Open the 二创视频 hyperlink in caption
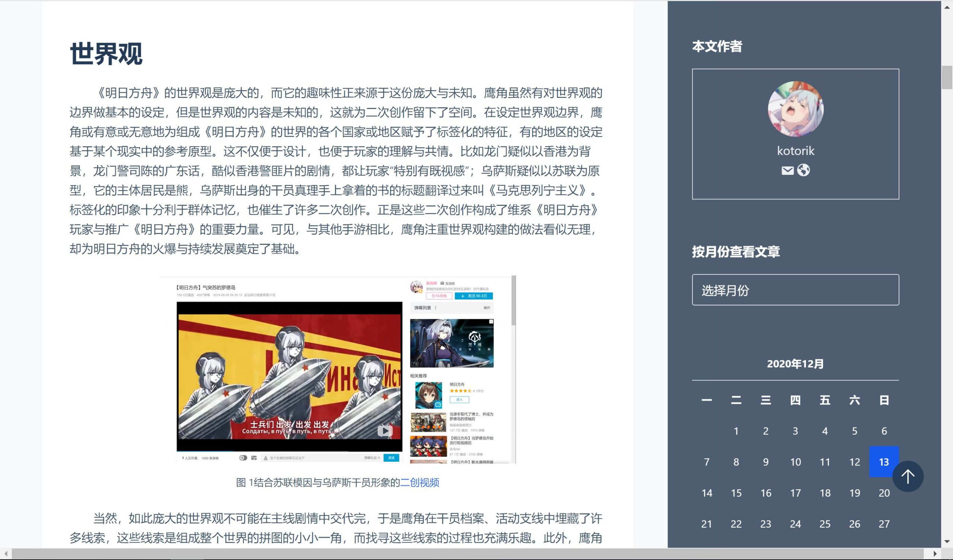The width and height of the screenshot is (953, 560). tap(420, 483)
